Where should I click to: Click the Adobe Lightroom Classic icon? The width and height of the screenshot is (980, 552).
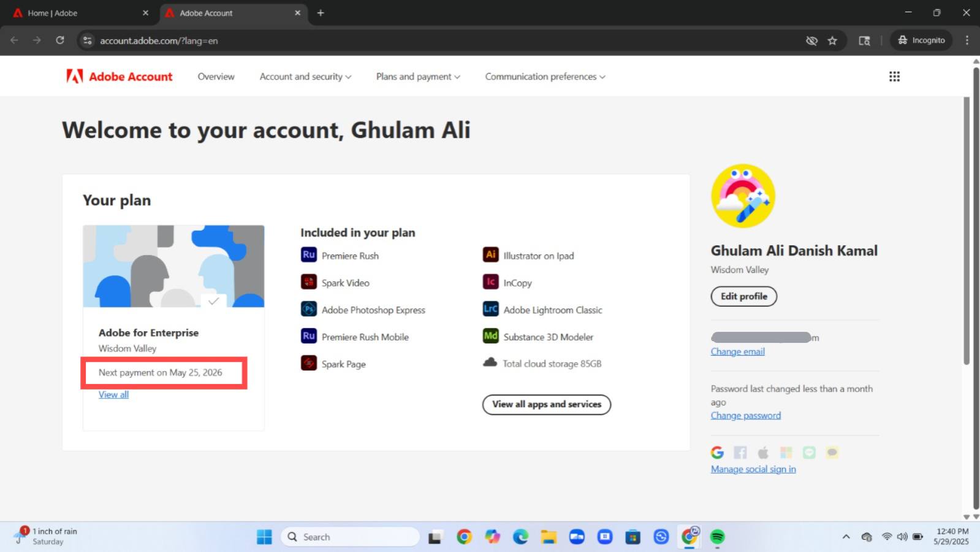[490, 309]
